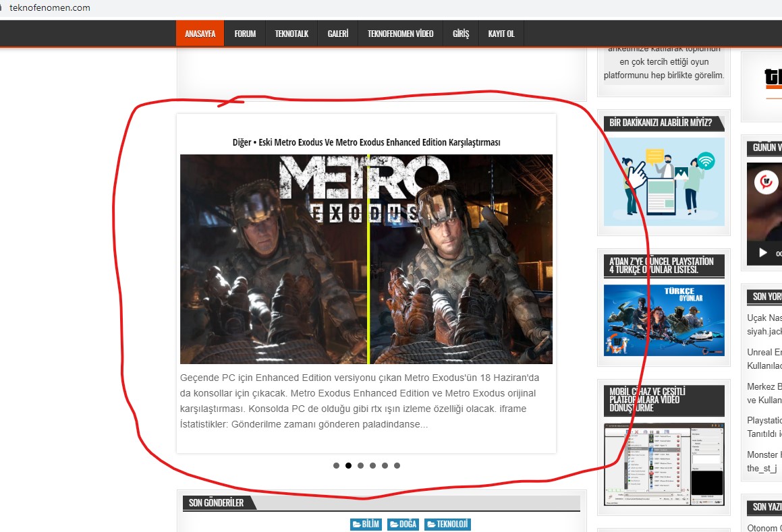This screenshot has width=782, height=532.
Task: Select the first slider dot
Action: click(x=336, y=466)
